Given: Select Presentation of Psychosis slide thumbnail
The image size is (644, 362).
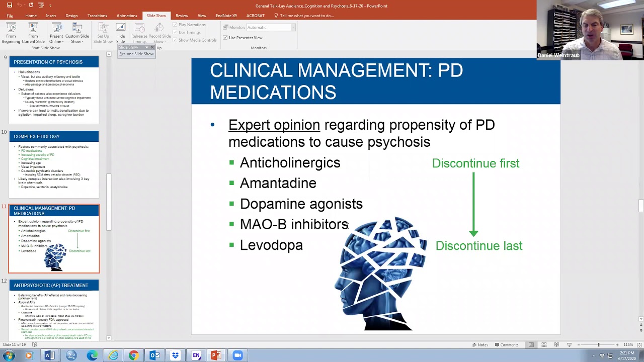Looking at the screenshot, I should (54, 89).
